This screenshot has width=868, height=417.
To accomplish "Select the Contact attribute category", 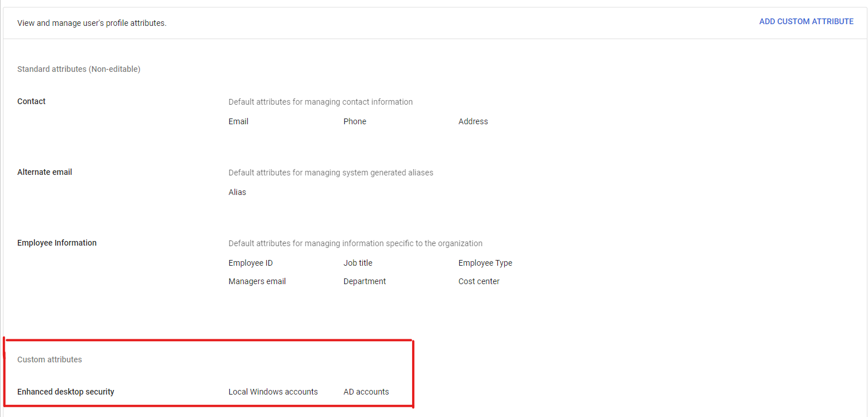I will click(32, 101).
